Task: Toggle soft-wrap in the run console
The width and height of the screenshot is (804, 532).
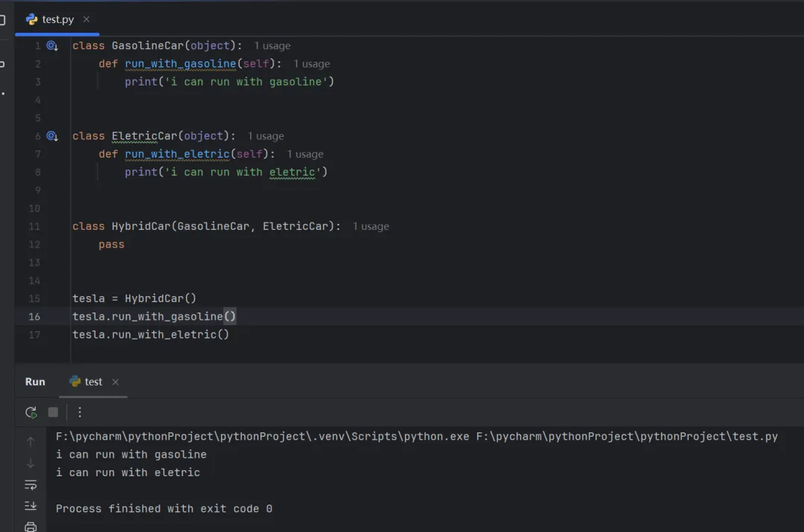Action: (31, 485)
